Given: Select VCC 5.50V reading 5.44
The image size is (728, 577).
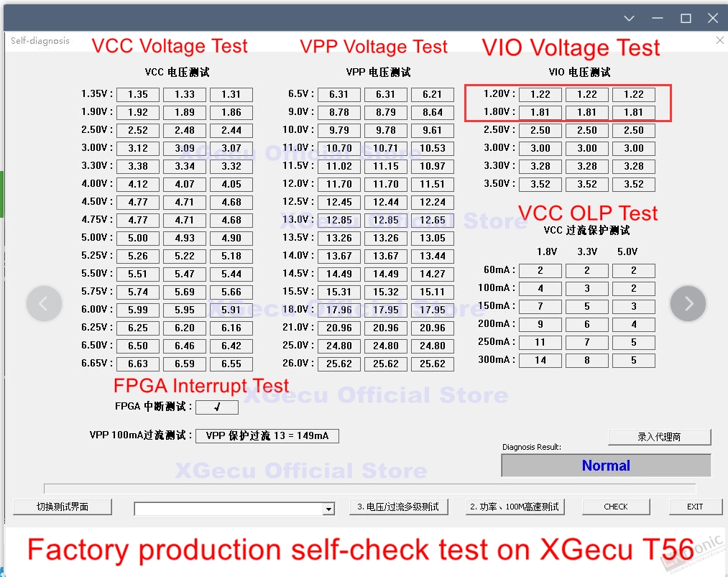Looking at the screenshot, I should point(231,274).
